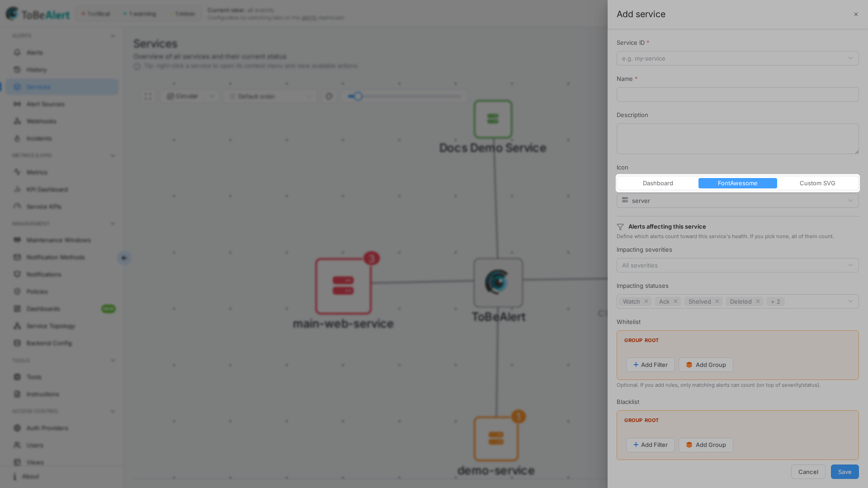Viewport: 868px width, 488px height.
Task: Open Metrics sidebar entry
Action: [62, 172]
